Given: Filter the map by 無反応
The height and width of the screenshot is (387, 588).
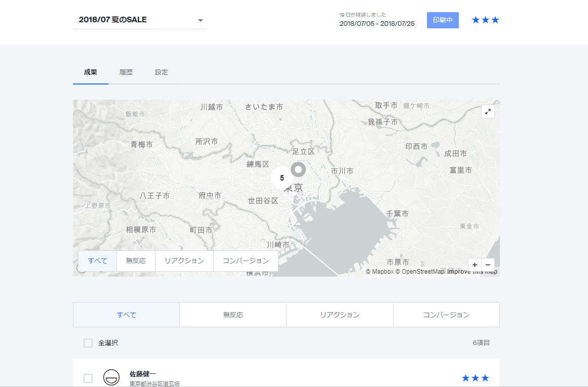Looking at the screenshot, I should coord(136,261).
